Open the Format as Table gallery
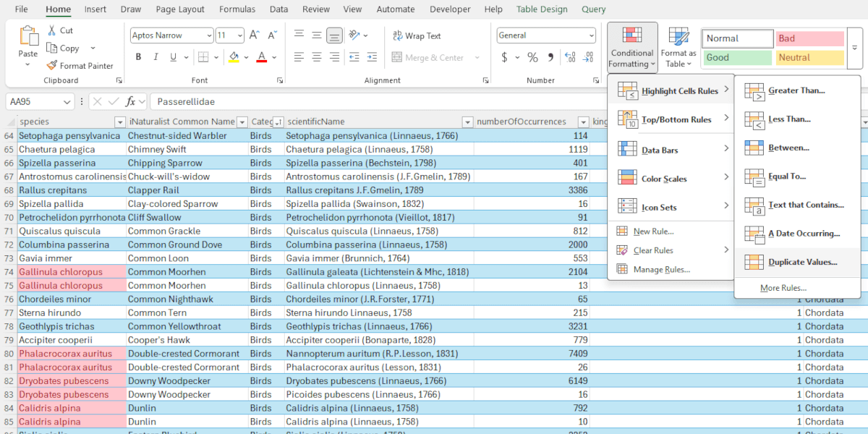The height and width of the screenshot is (434, 868). (678, 47)
